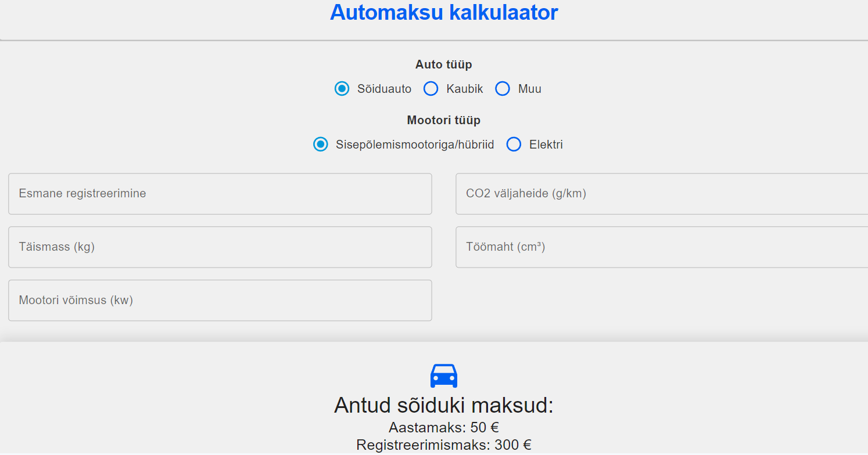Click the Registreerimismaks: 300 € result line

(443, 445)
